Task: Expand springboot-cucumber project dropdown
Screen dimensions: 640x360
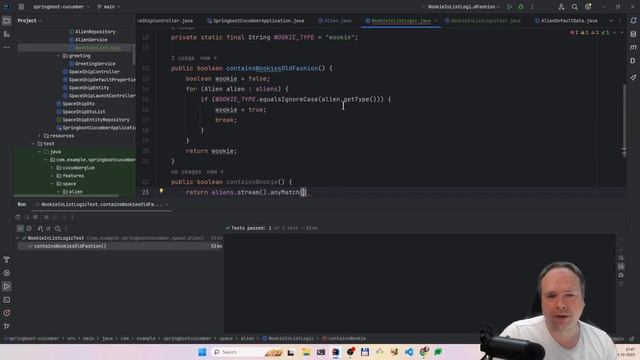Action: tap(61, 7)
